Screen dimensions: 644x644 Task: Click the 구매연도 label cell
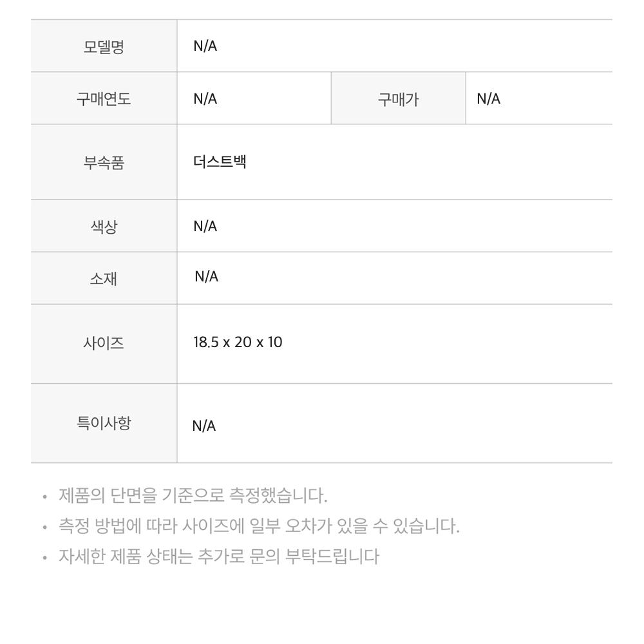click(x=104, y=99)
